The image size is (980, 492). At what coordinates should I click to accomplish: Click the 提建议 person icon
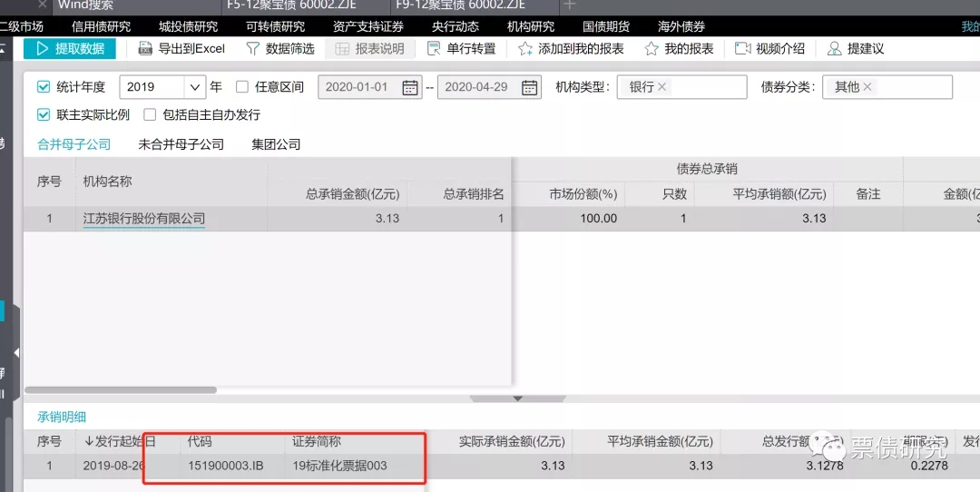coord(835,49)
